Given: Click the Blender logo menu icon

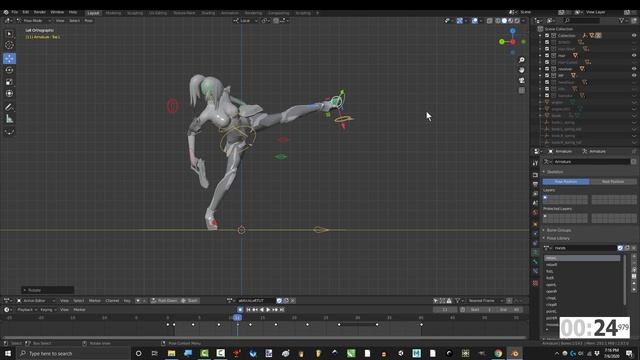Looking at the screenshot, I should click(6, 12).
